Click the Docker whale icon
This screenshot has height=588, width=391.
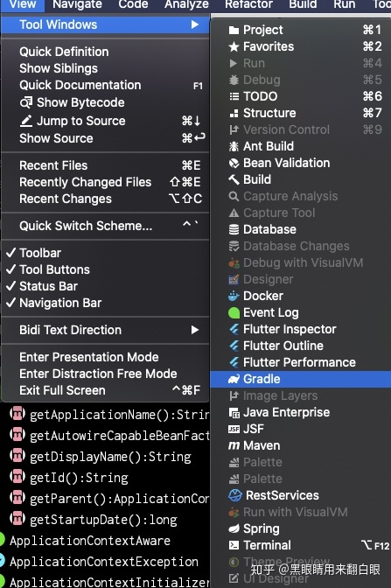tap(234, 296)
